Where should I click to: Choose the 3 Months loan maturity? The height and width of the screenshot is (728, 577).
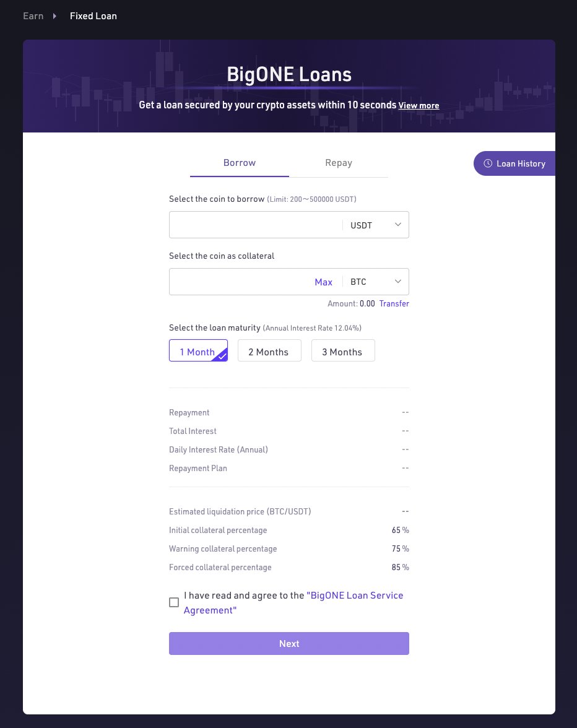click(343, 350)
